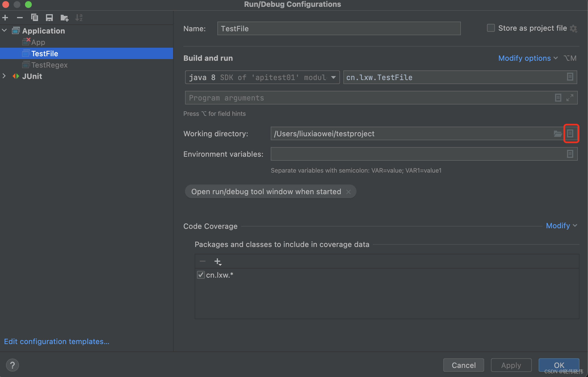Save the current configuration
The width and height of the screenshot is (588, 377).
click(49, 17)
